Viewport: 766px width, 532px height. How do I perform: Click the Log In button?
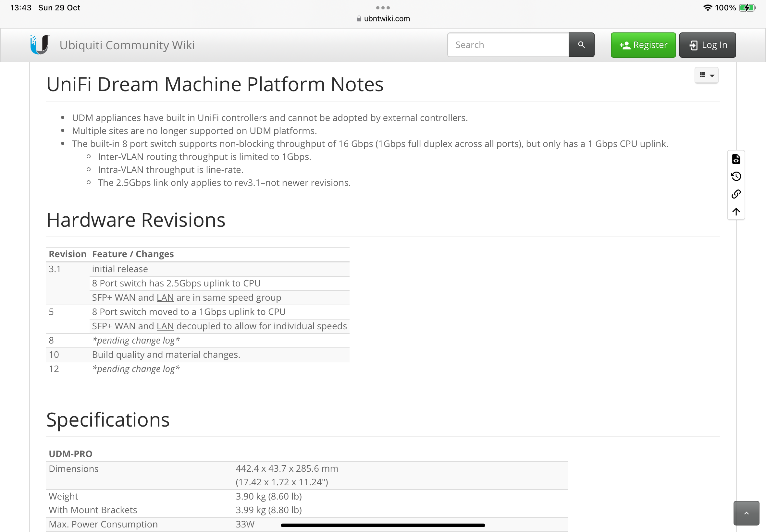point(707,45)
